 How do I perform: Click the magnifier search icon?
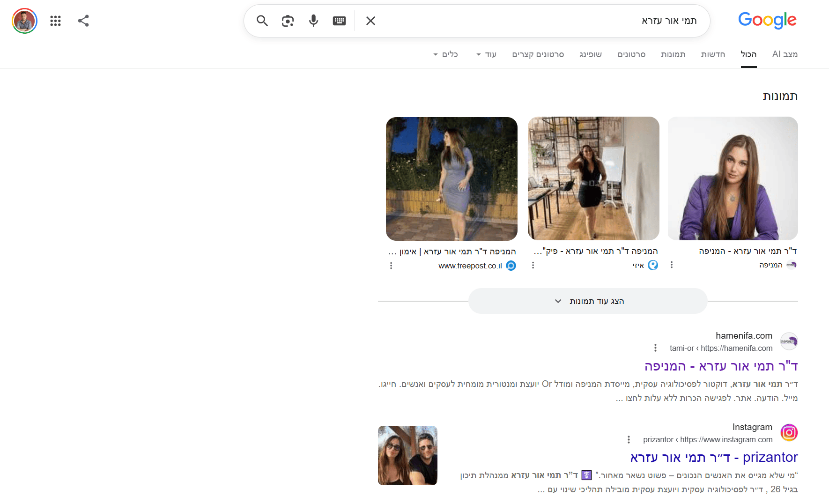[262, 21]
